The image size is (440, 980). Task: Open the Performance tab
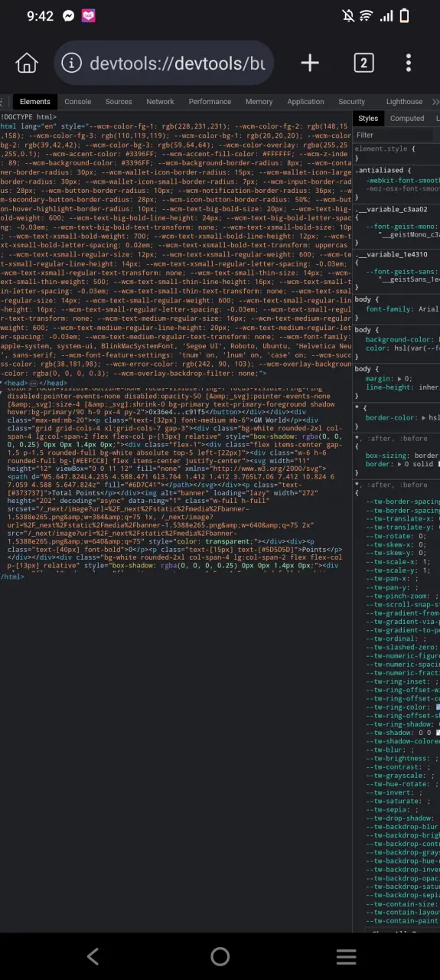(x=210, y=102)
